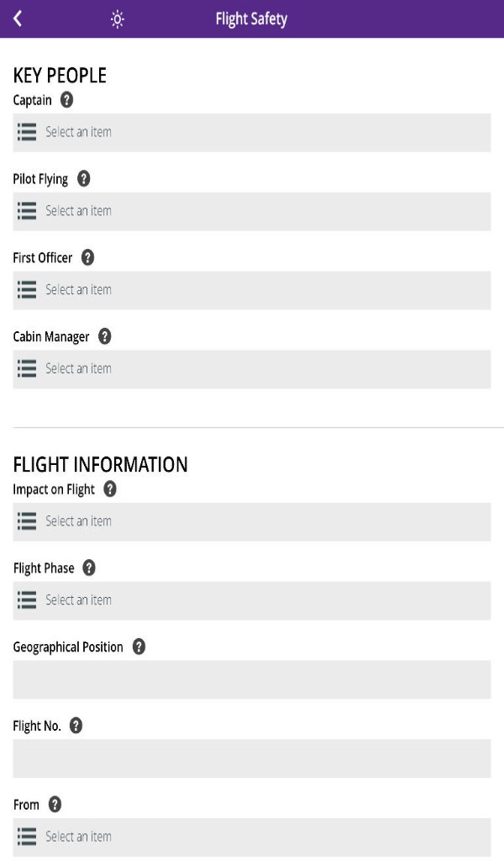This screenshot has height=861, width=504.
Task: Open Flight No. help icon
Action: [x=76, y=726]
